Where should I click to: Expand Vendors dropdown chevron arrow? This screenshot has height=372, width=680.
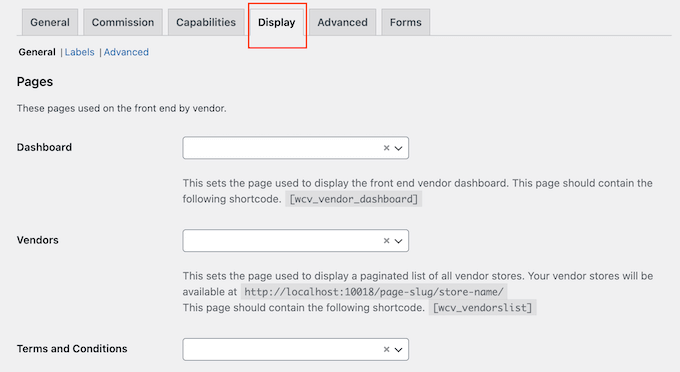click(x=399, y=241)
